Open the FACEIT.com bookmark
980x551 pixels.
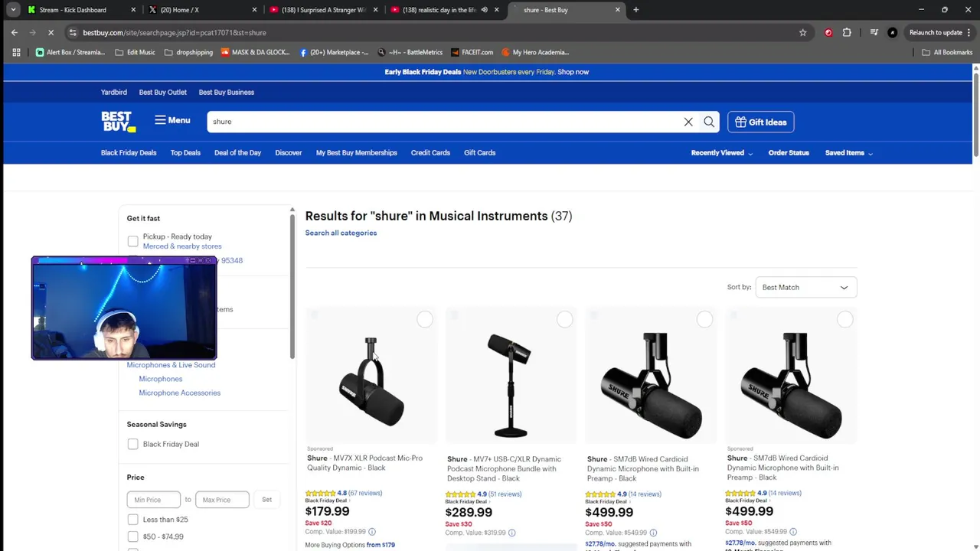[472, 52]
